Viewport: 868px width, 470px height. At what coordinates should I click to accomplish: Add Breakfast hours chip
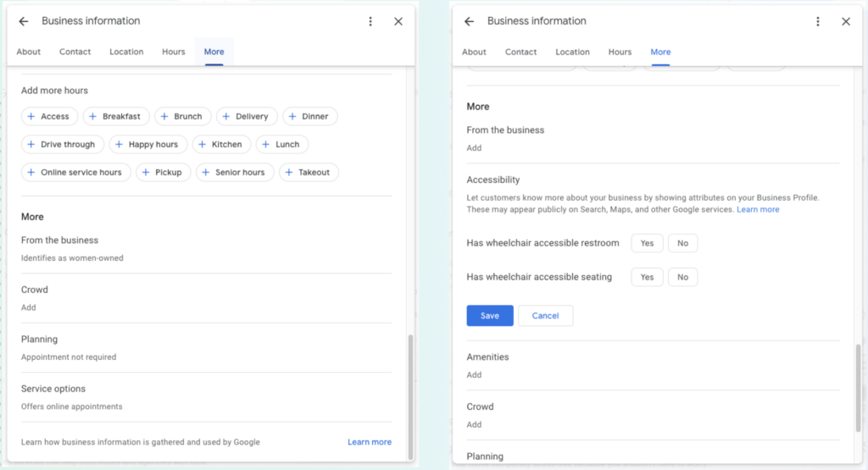pos(116,116)
